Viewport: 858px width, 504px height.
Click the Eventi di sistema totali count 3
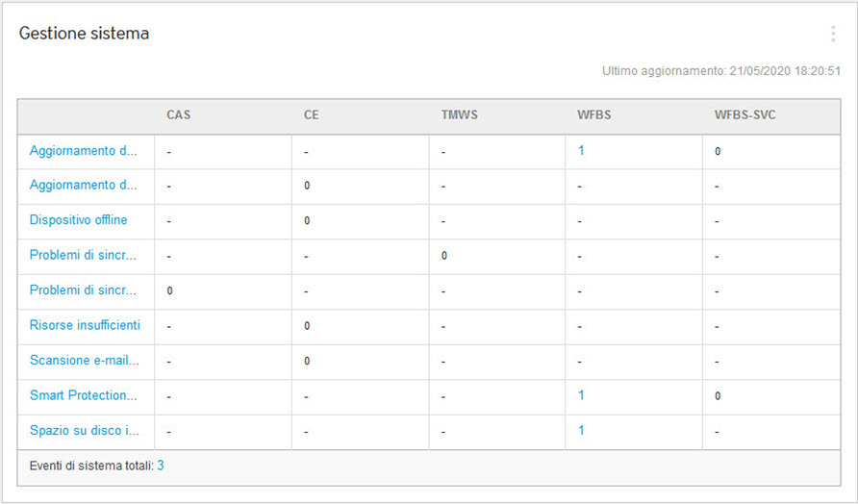tap(161, 466)
